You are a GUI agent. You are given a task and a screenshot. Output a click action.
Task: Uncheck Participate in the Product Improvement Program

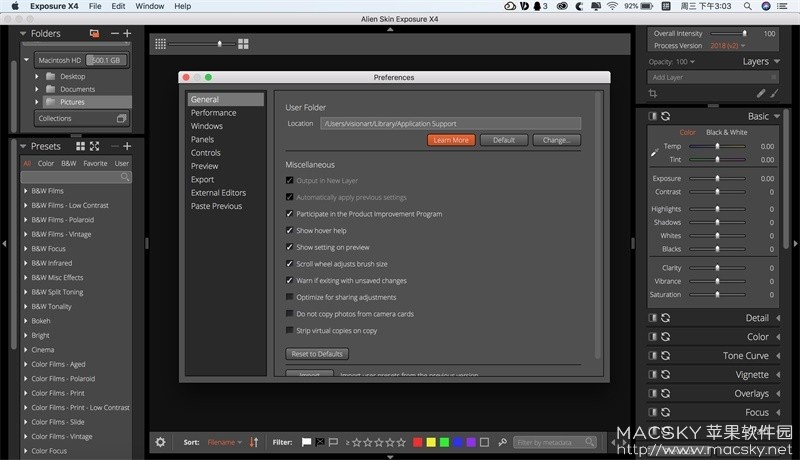pyautogui.click(x=289, y=214)
